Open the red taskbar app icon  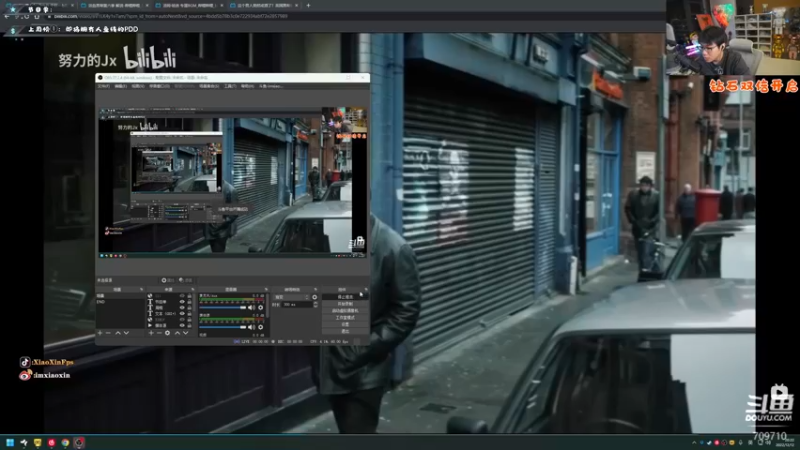(x=52, y=442)
